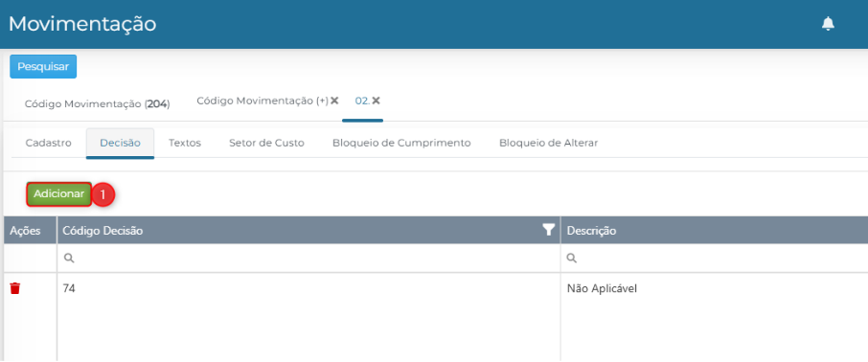The height and width of the screenshot is (362, 868).
Task: Focus the Descrição search field
Action: point(714,258)
